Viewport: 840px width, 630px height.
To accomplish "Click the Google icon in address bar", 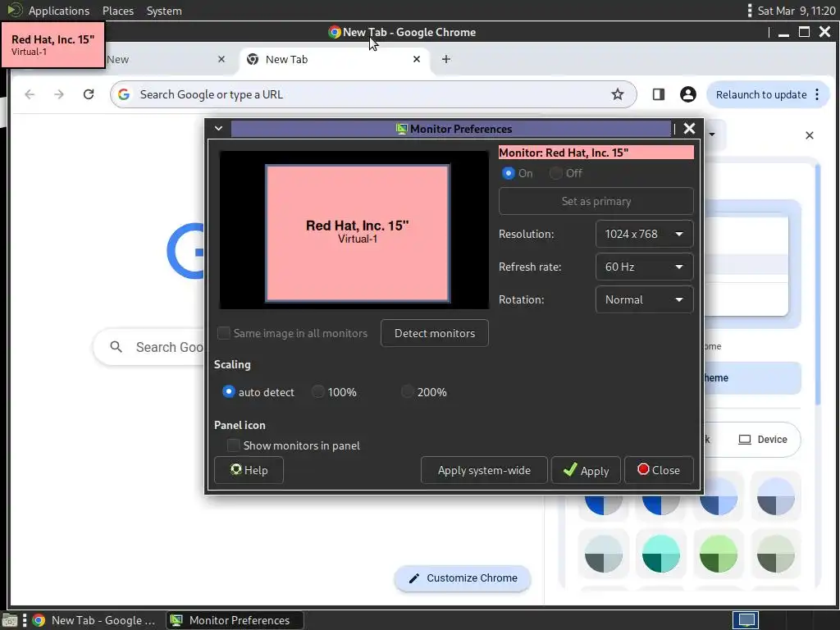I will (x=124, y=94).
